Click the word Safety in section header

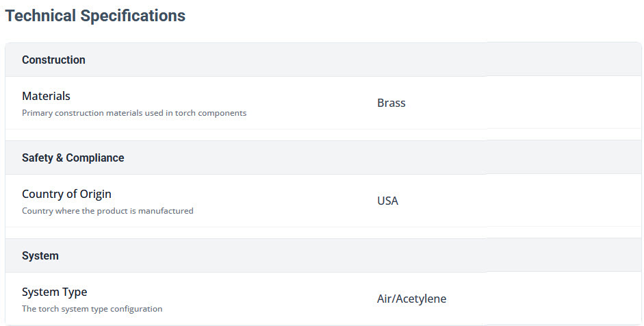[38, 158]
